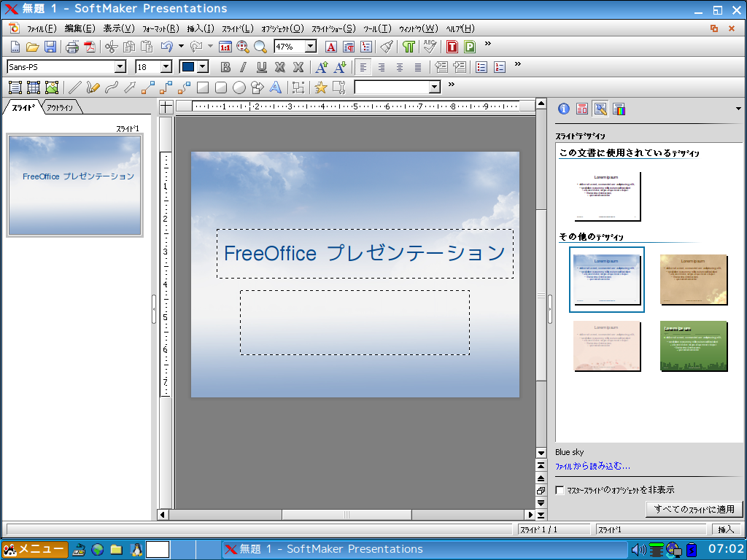Click the current font color swatch
The height and width of the screenshot is (560, 747).
tap(188, 66)
